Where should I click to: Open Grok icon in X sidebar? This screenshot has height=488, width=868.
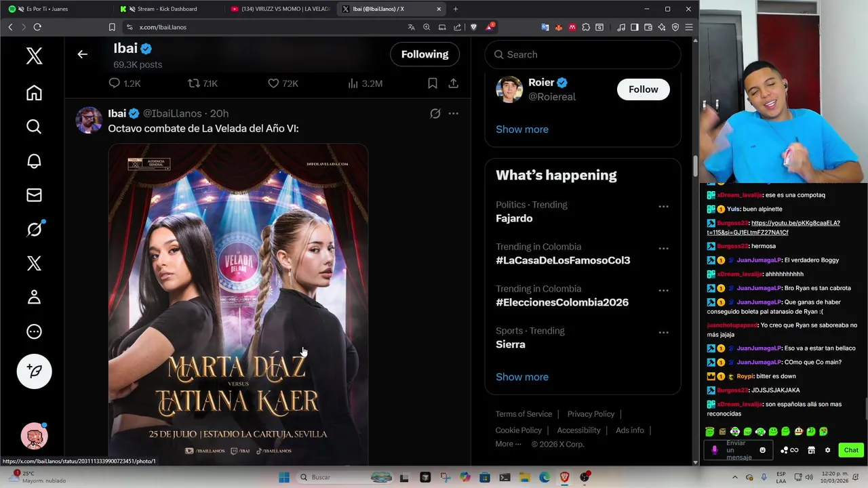pos(34,230)
